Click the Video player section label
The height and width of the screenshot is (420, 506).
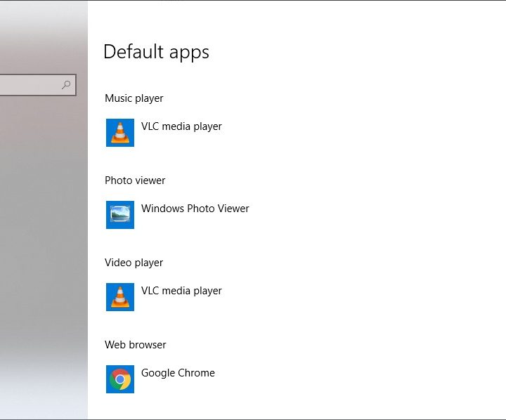[134, 263]
